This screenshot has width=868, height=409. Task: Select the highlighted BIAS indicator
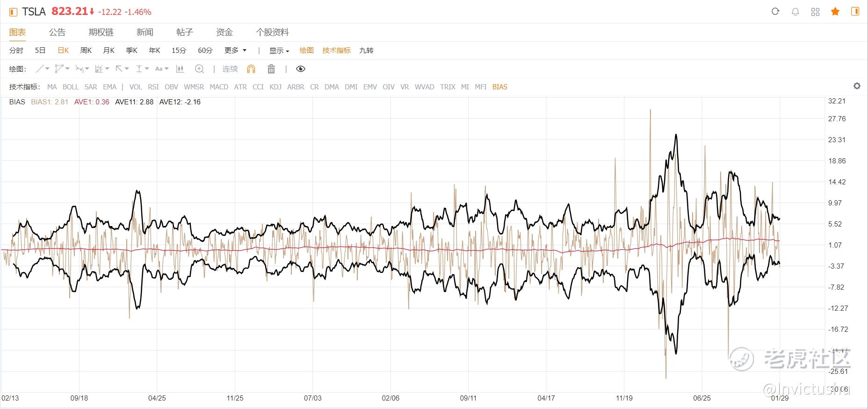pyautogui.click(x=500, y=87)
